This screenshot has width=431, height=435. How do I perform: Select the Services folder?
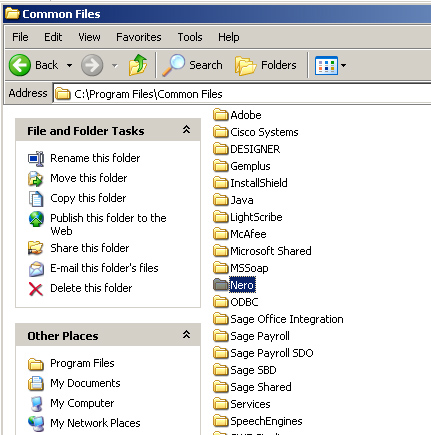(x=242, y=404)
